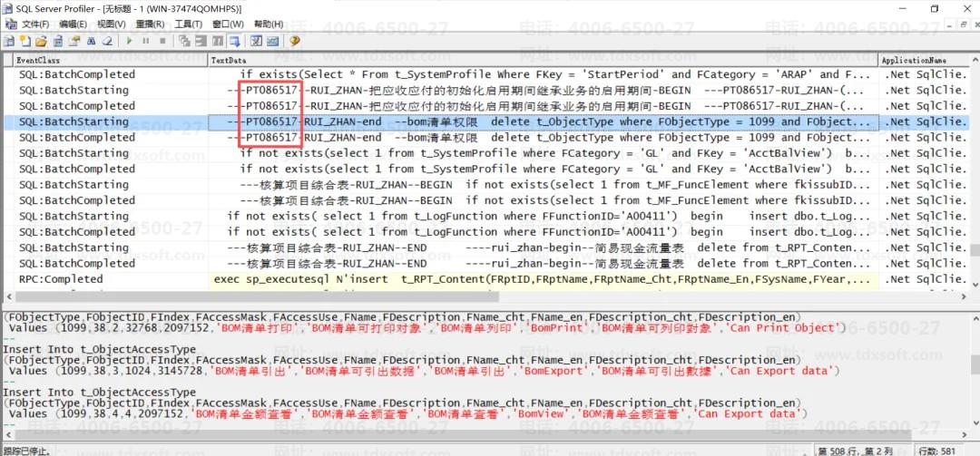Click the Find binoculars icon
980x456 pixels.
click(x=90, y=41)
